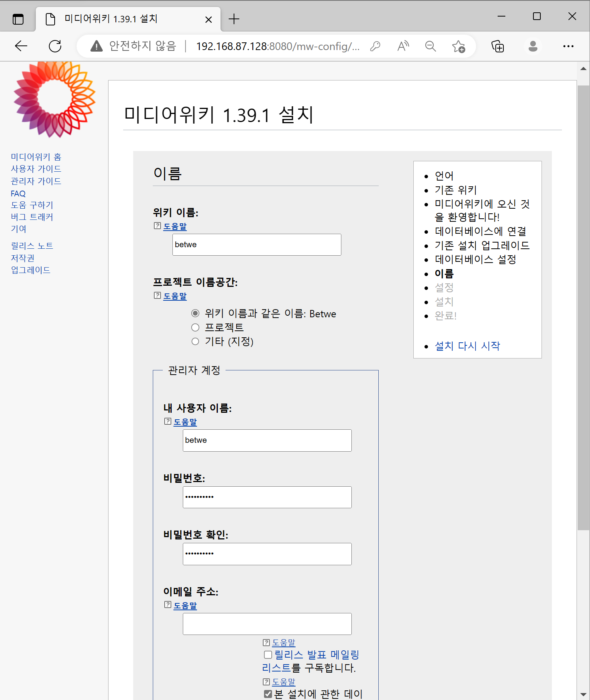
Task: Select the 프로젝트 namespace radio option
Action: 196,327
